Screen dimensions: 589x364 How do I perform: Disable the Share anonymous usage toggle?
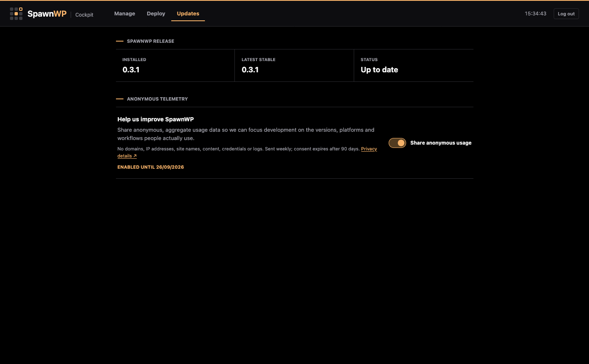point(397,143)
